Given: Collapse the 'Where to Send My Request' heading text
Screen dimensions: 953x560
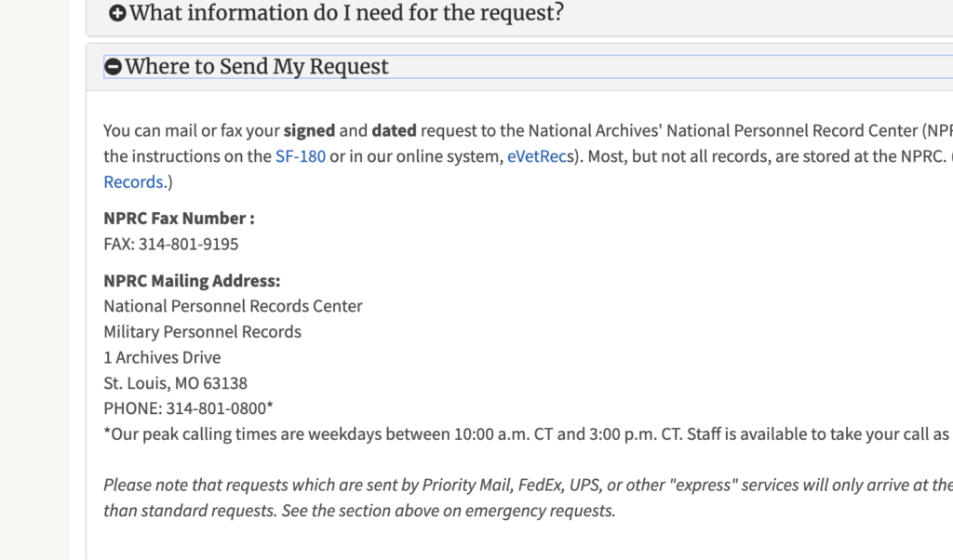Looking at the screenshot, I should coord(257,67).
